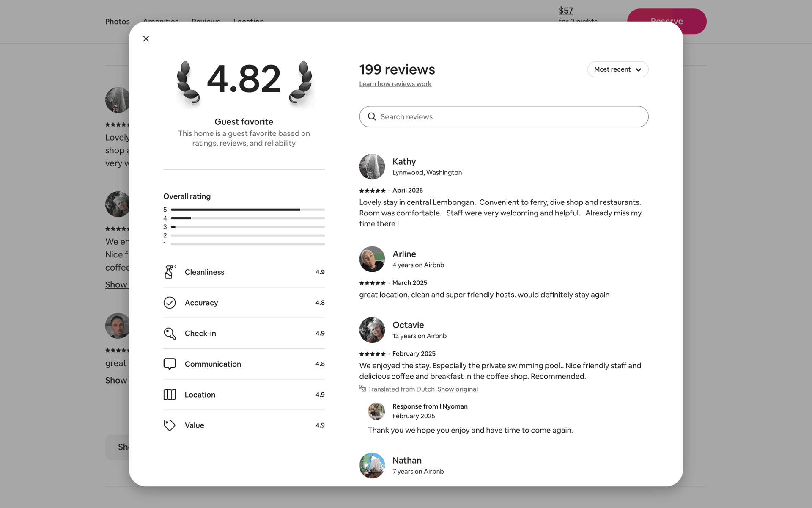Click the Location map icon

click(x=170, y=395)
